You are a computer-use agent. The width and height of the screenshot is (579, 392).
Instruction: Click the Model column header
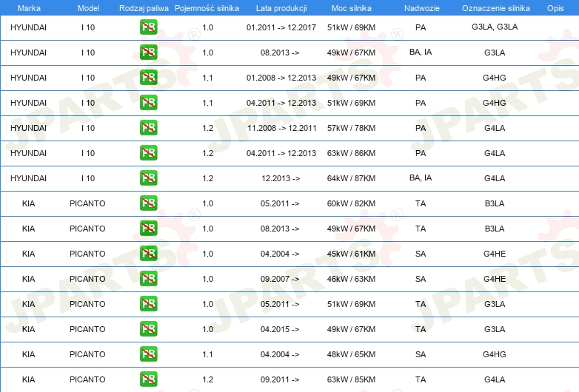(x=88, y=8)
